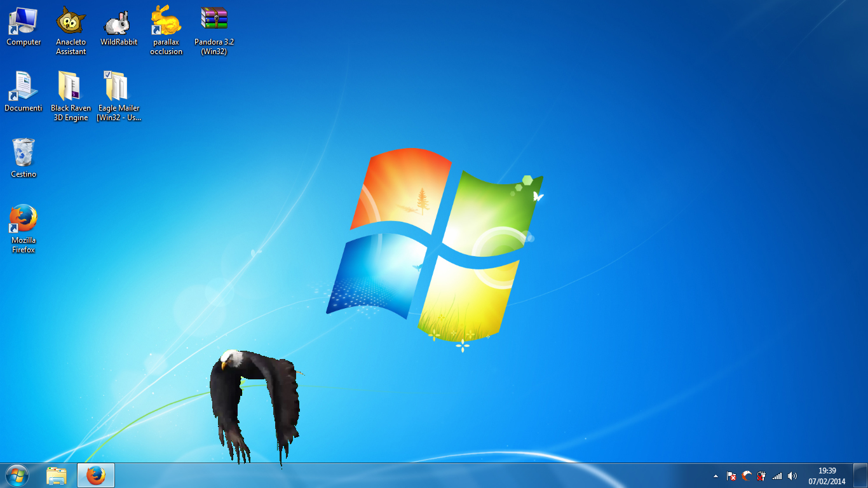Select the Computer desktop shortcut

click(24, 27)
